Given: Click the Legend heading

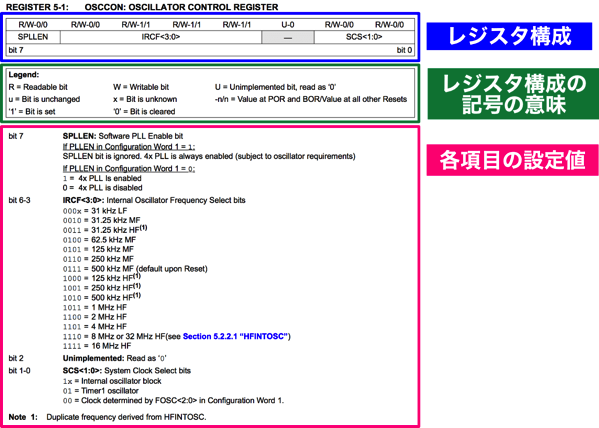Looking at the screenshot, I should coord(24,75).
